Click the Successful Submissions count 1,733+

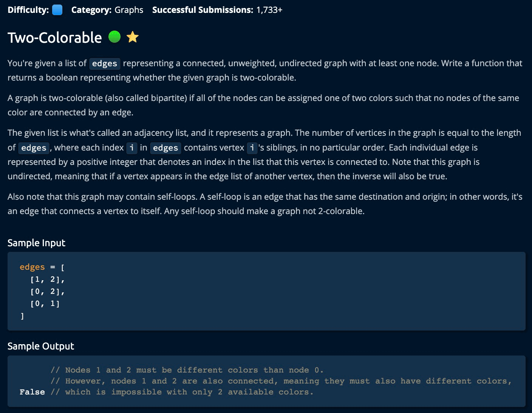coord(269,10)
